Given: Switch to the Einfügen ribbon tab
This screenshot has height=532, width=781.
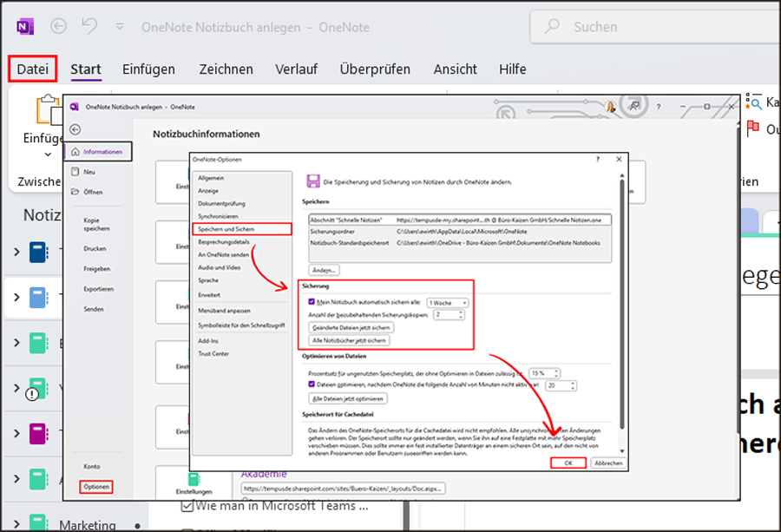Looking at the screenshot, I should (x=149, y=69).
